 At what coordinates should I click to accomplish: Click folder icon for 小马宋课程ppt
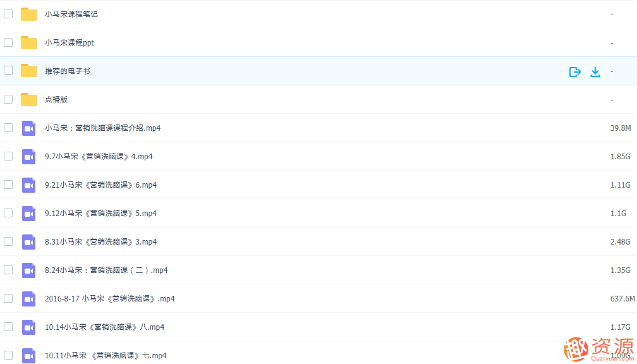point(29,42)
